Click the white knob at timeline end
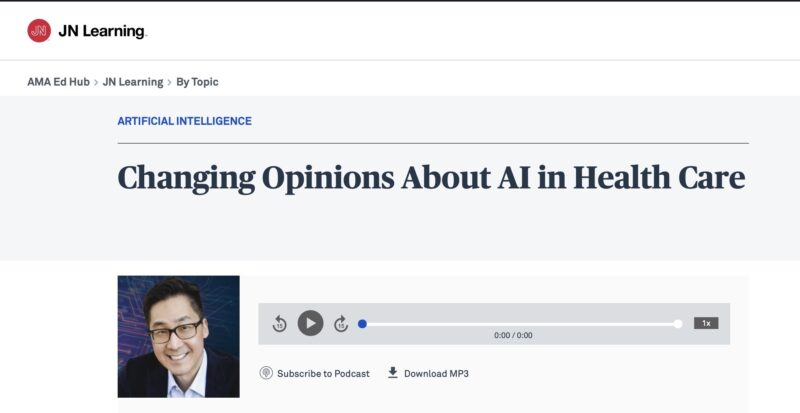This screenshot has width=800, height=413. (678, 324)
